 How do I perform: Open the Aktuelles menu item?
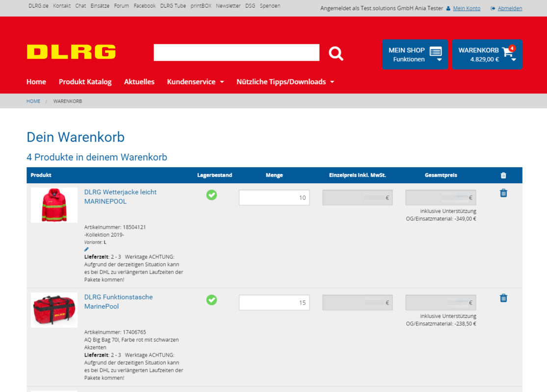coord(139,82)
